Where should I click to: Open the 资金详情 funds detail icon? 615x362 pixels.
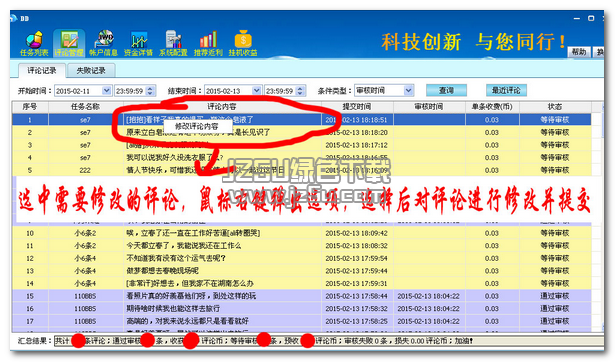(138, 44)
